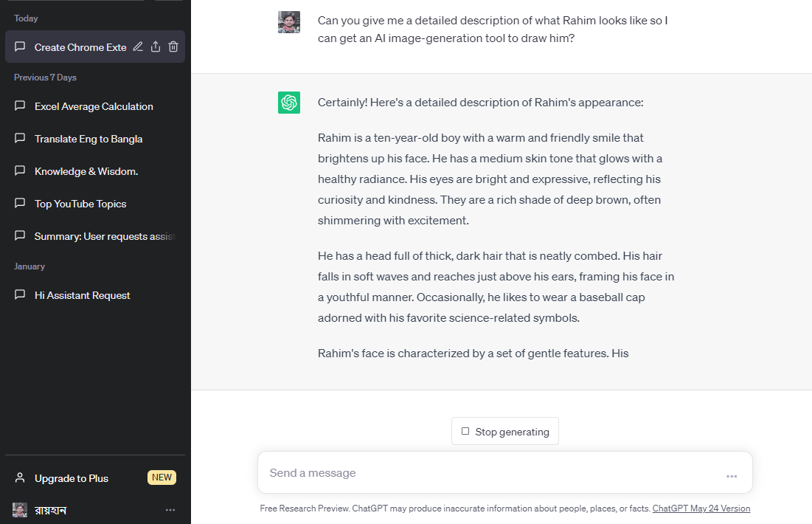The width and height of the screenshot is (812, 524).
Task: Click the Upgrade to Plus option
Action: point(72,478)
